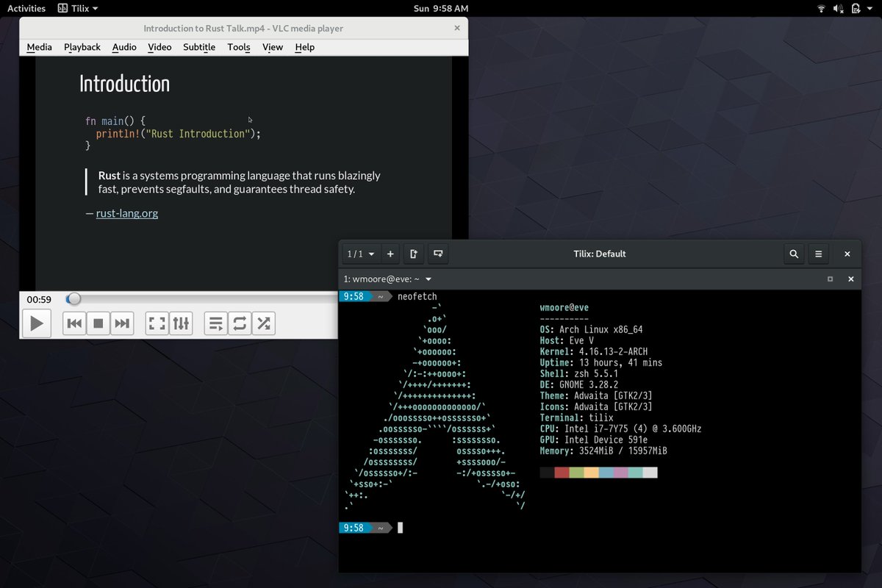
Task: Open the Tilix hamburger menu
Action: click(819, 254)
